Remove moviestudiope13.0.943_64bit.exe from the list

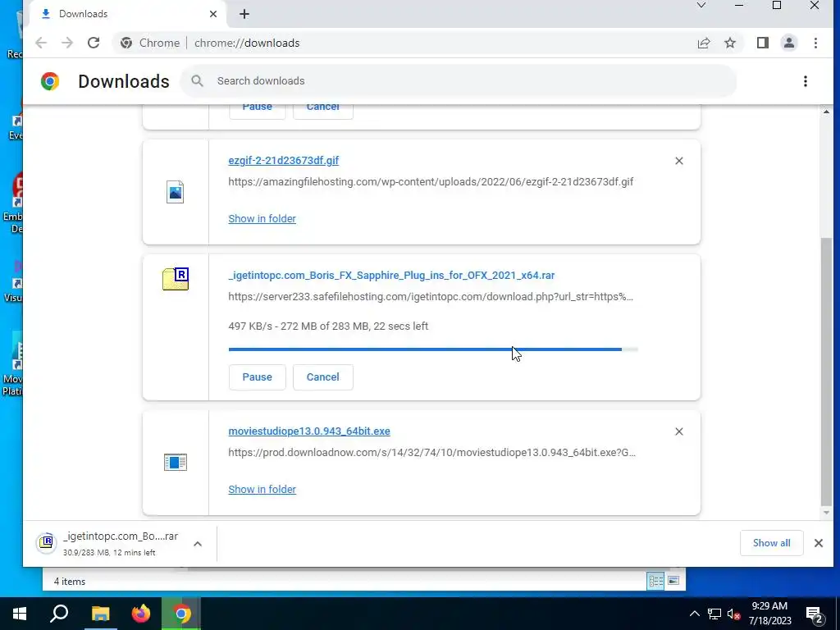tap(678, 431)
